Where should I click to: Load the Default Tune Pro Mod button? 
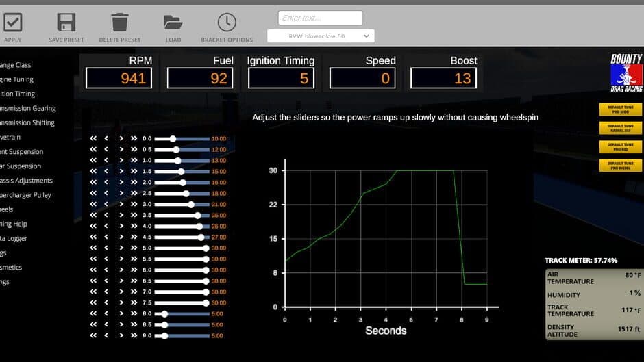tap(620, 109)
